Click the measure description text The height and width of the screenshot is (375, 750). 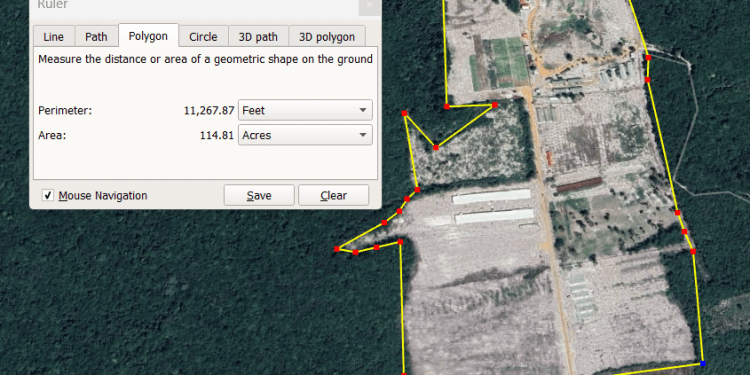(x=205, y=59)
